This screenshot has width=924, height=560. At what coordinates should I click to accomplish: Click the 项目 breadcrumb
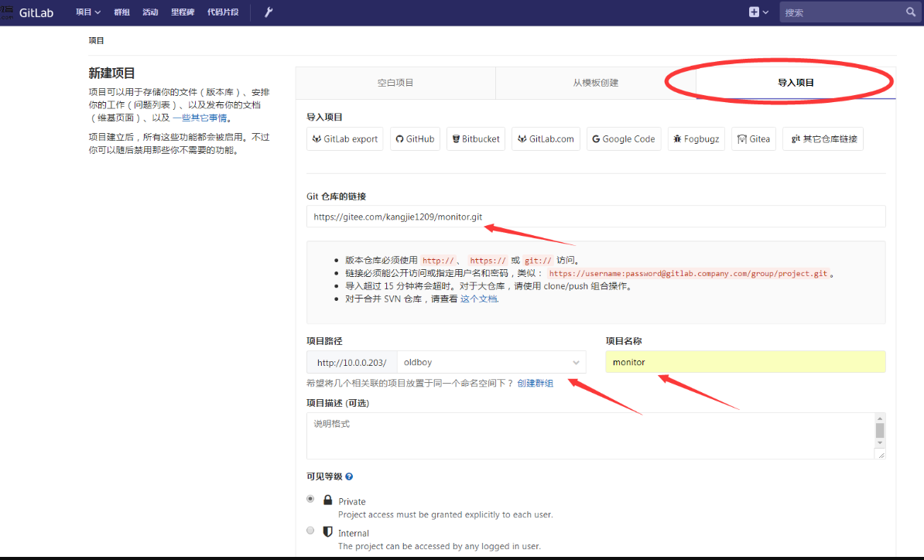[x=96, y=41]
